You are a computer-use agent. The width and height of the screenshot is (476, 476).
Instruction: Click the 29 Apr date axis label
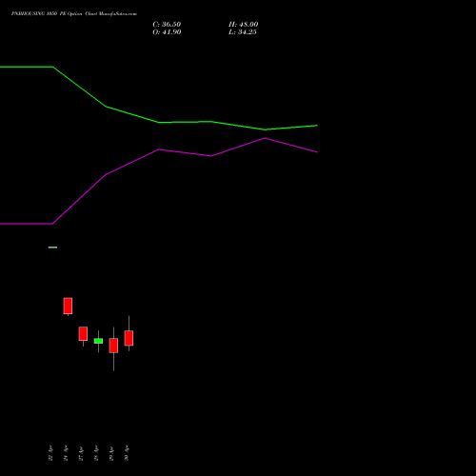(x=111, y=453)
